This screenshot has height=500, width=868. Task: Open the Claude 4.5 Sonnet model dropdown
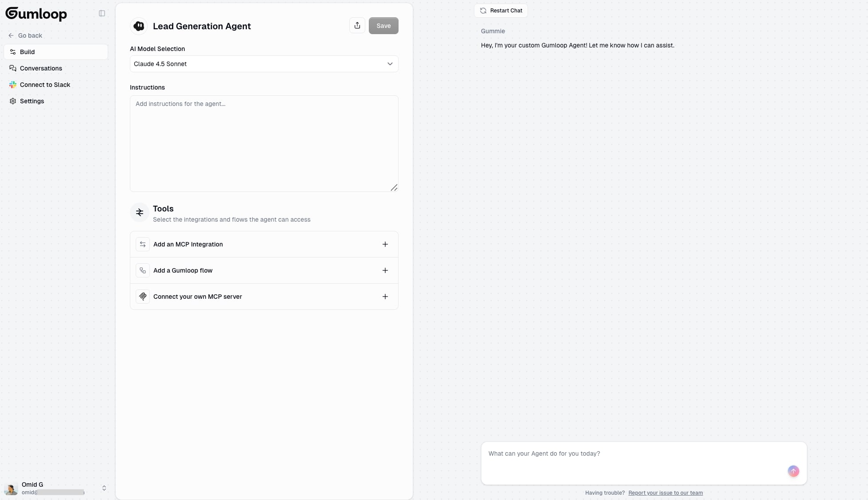pyautogui.click(x=264, y=64)
